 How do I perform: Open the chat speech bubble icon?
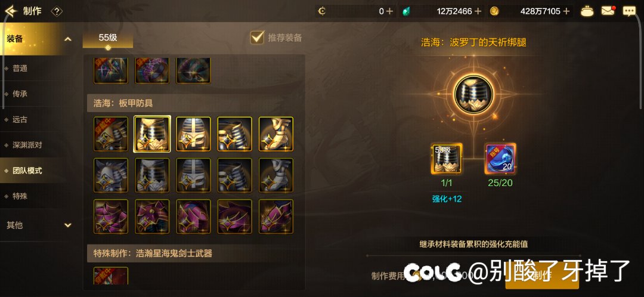(629, 11)
